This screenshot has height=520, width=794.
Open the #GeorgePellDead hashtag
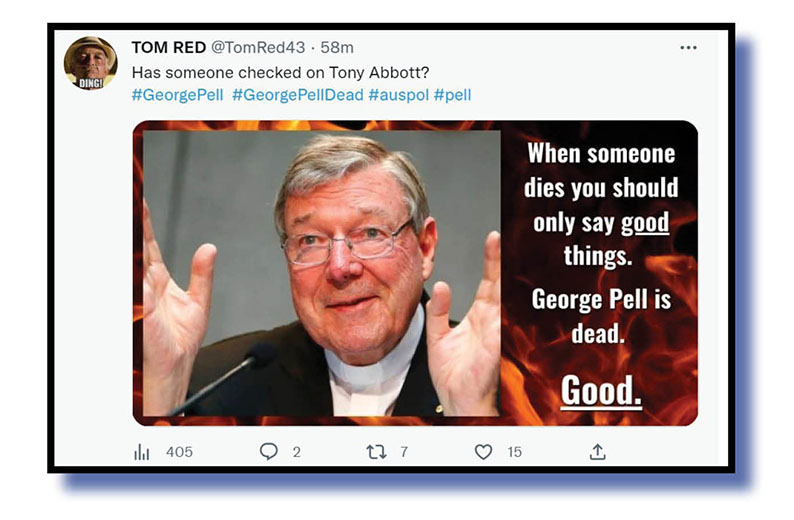point(298,95)
